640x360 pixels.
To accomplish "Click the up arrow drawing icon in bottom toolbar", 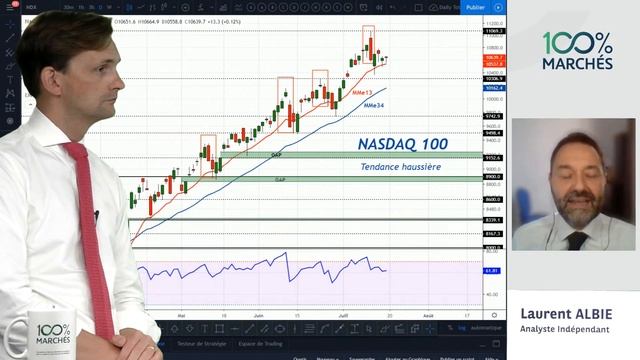I will click(x=174, y=329).
